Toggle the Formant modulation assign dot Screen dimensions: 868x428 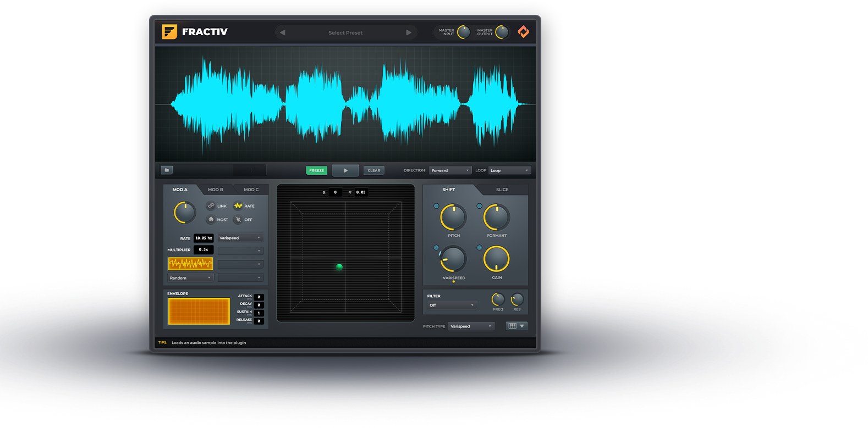479,206
